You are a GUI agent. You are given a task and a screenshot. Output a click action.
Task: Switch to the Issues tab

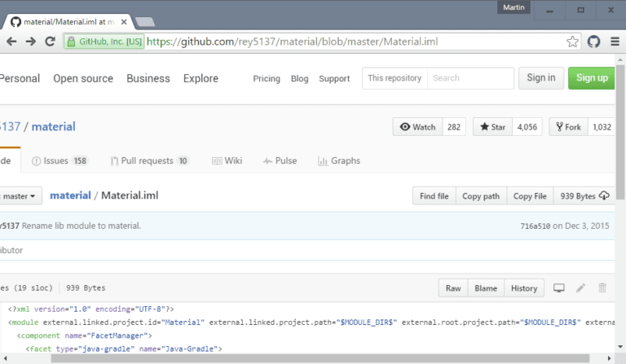click(60, 160)
